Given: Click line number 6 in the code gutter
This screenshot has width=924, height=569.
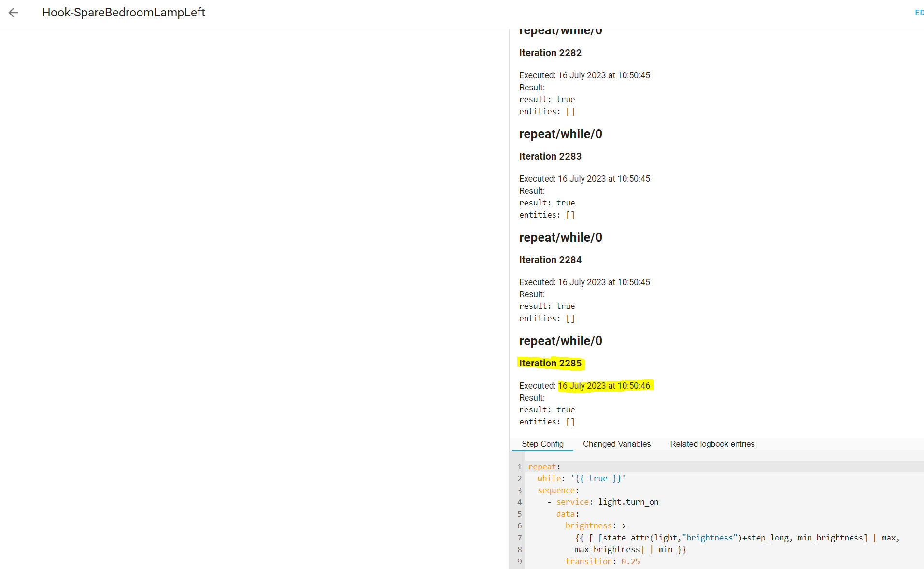Looking at the screenshot, I should click(x=519, y=526).
